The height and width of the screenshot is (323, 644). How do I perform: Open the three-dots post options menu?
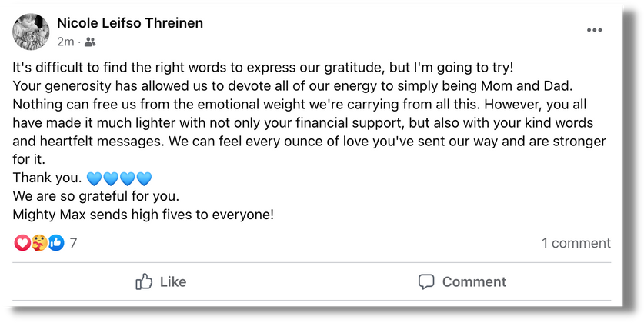pos(594,30)
